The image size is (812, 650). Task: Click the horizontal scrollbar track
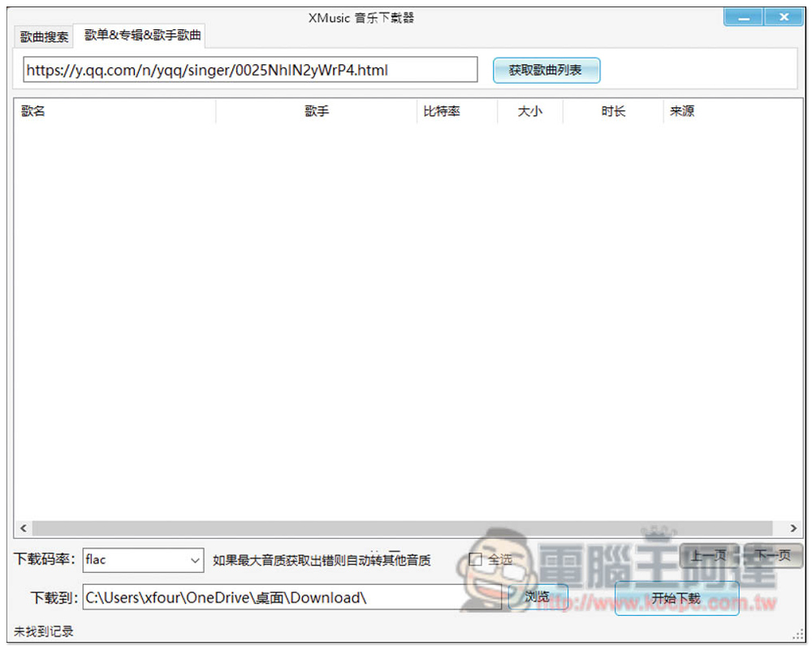click(x=406, y=528)
